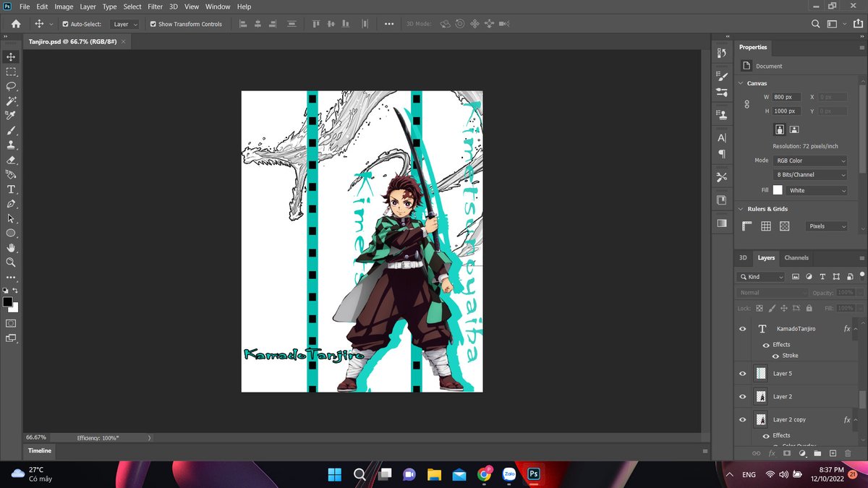Toggle Stroke effect visibility
Viewport: 868px width, 488px height.
775,356
